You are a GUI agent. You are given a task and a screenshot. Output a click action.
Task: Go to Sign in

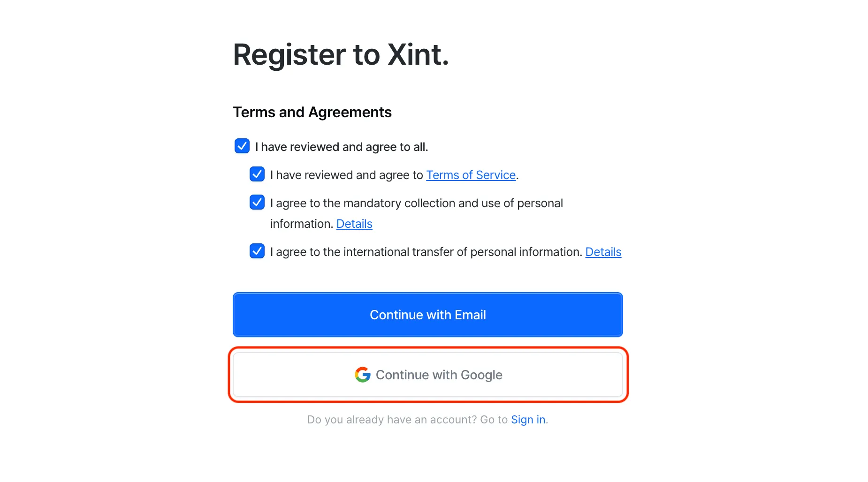[528, 419]
